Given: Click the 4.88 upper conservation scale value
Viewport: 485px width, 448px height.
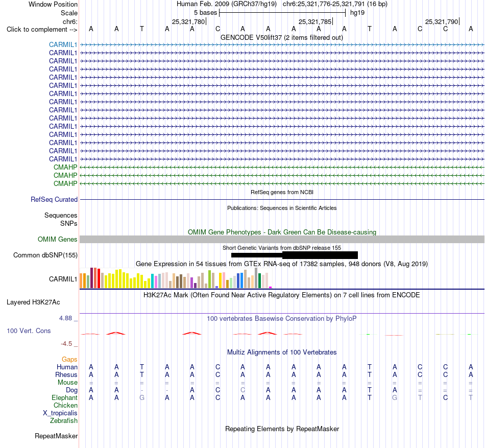Looking at the screenshot, I should pos(65,318).
